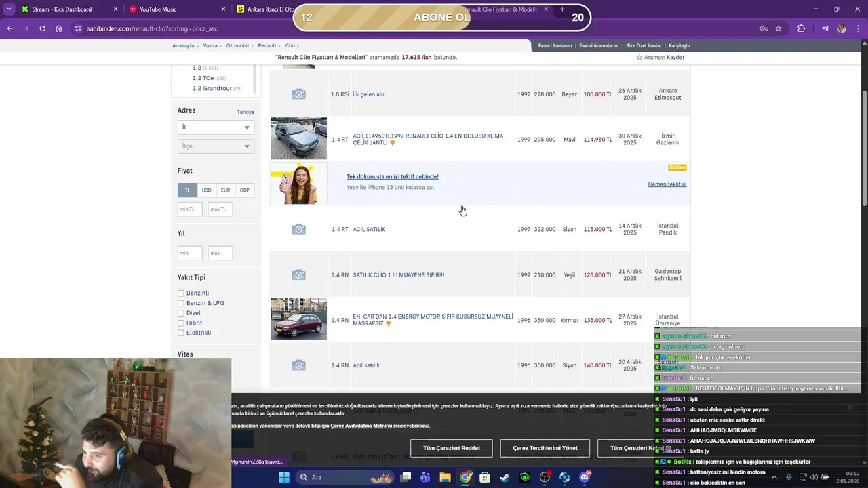Open Steam from the taskbar
Viewport: 868px width, 488px height.
pyautogui.click(x=505, y=477)
